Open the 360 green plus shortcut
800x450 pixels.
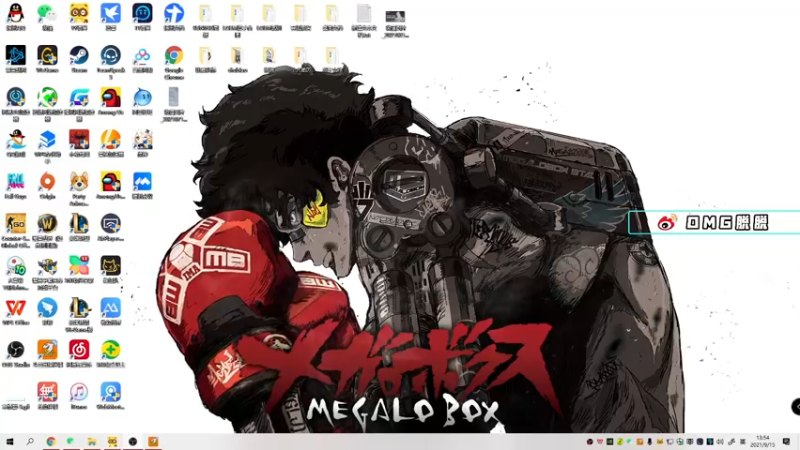111,354
